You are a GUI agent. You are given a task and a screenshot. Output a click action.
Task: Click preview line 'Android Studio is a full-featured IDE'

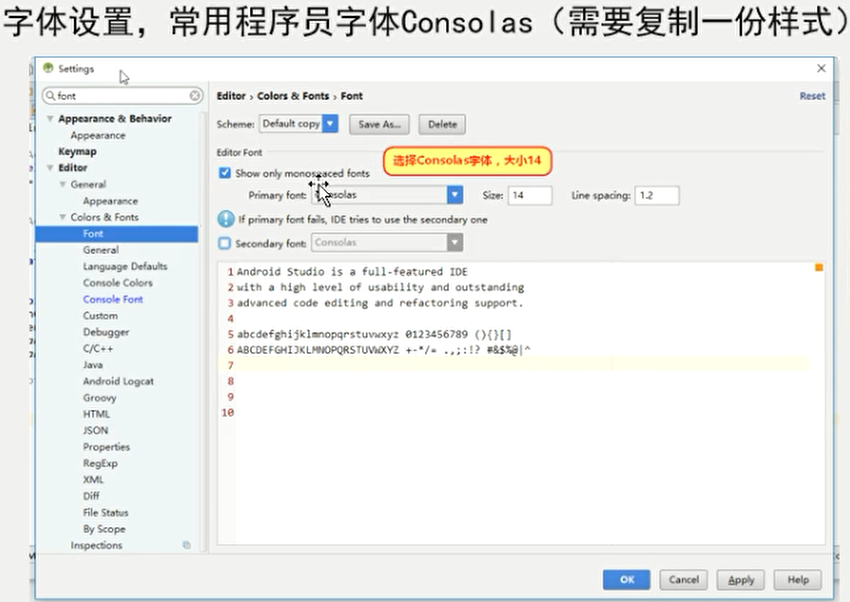coord(352,271)
